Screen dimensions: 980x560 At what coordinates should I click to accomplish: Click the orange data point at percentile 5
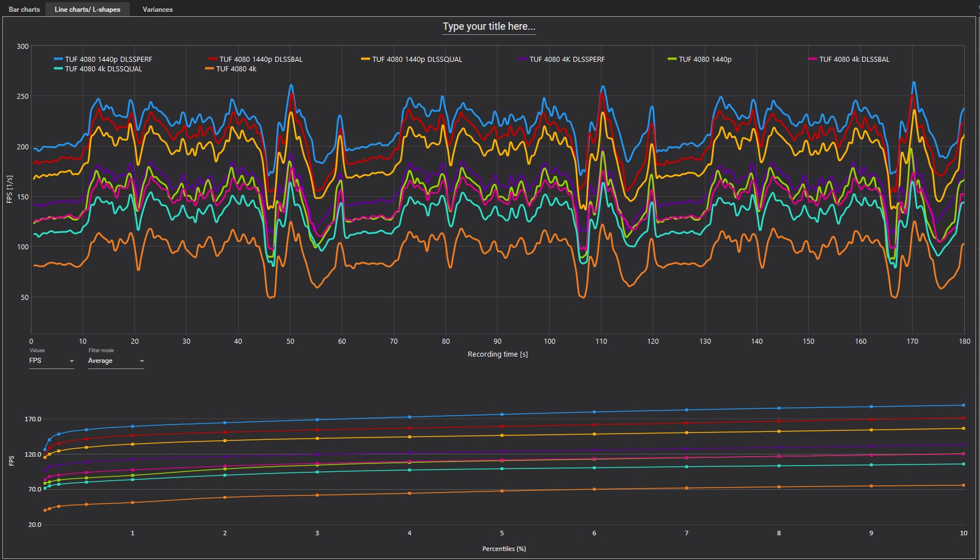pyautogui.click(x=502, y=491)
